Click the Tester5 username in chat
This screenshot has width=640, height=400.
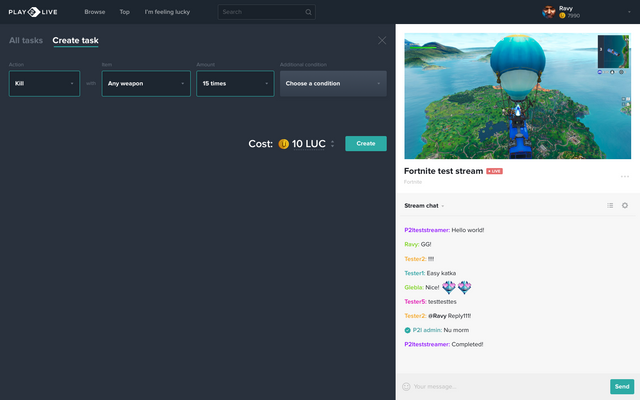click(415, 302)
